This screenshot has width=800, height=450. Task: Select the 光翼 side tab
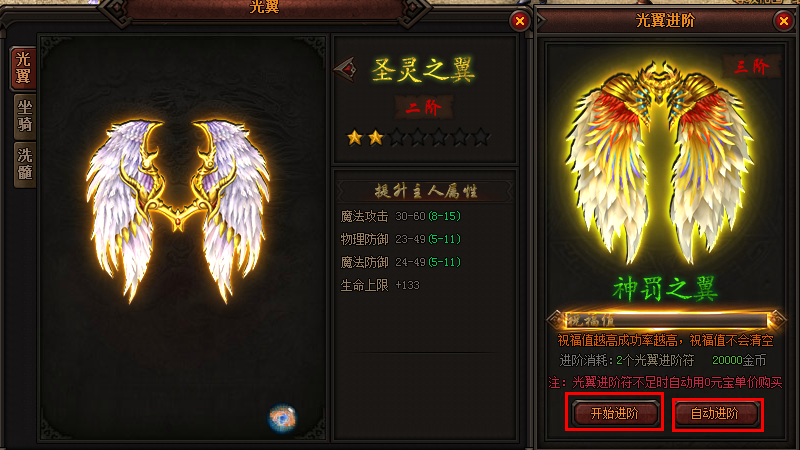click(x=23, y=68)
